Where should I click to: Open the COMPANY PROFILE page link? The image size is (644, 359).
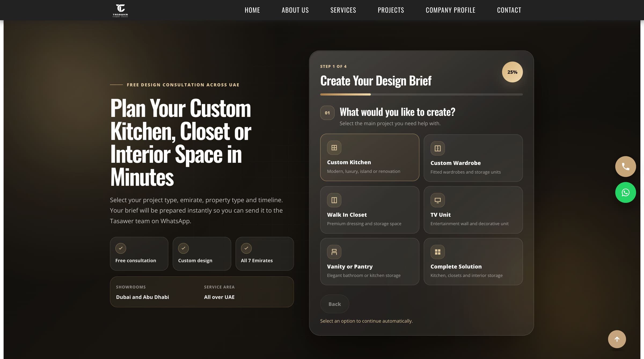(x=450, y=10)
